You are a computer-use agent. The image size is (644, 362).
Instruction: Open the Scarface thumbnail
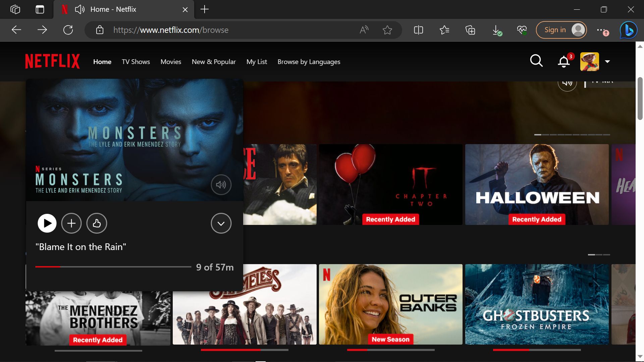280,184
